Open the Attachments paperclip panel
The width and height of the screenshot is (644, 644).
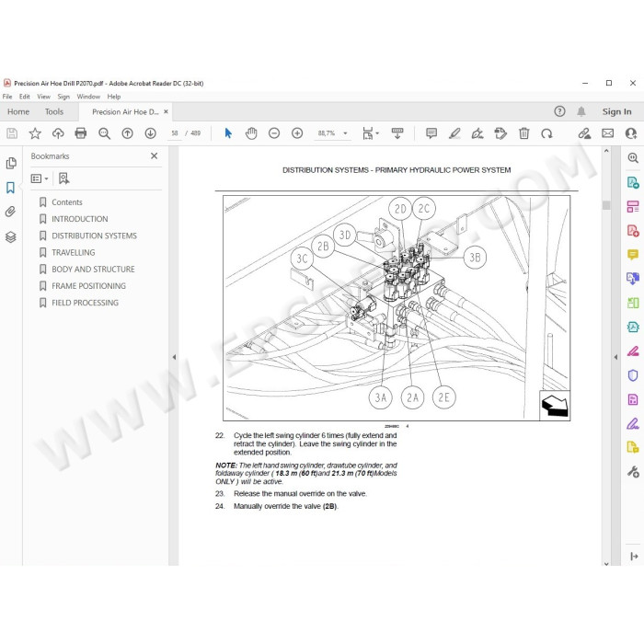[11, 212]
